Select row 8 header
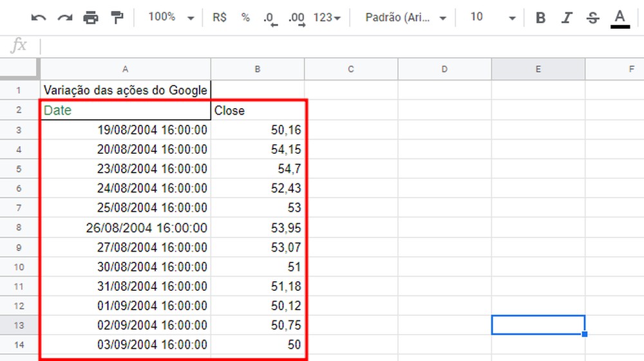 (19, 227)
